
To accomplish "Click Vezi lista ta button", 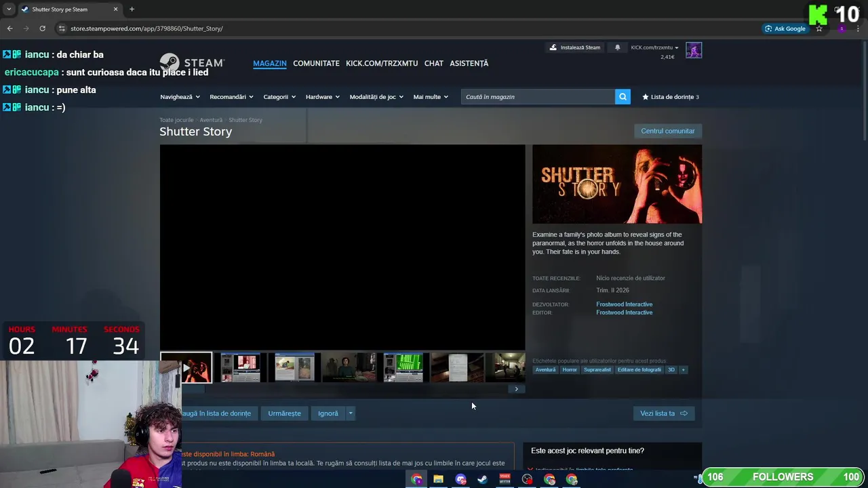I will tap(664, 413).
